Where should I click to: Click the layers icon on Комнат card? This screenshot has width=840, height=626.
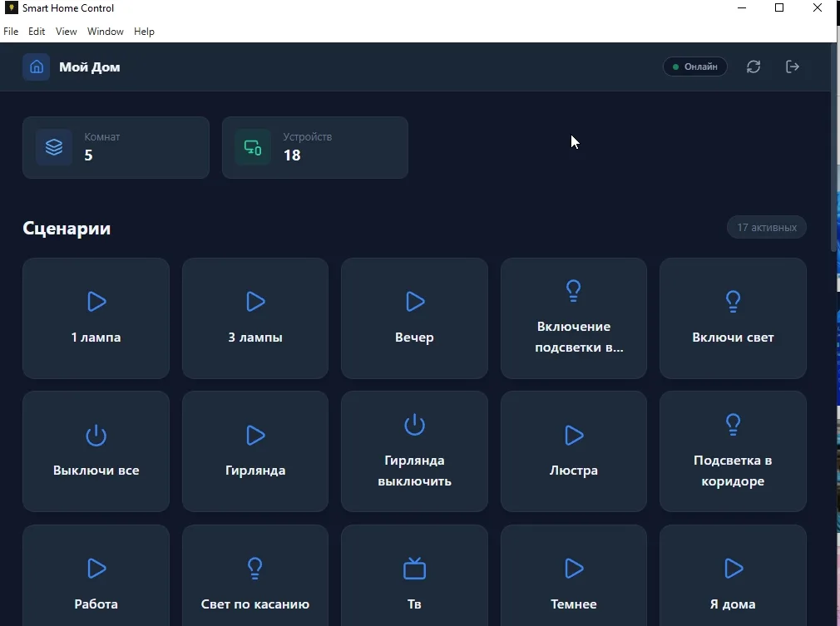pos(54,147)
